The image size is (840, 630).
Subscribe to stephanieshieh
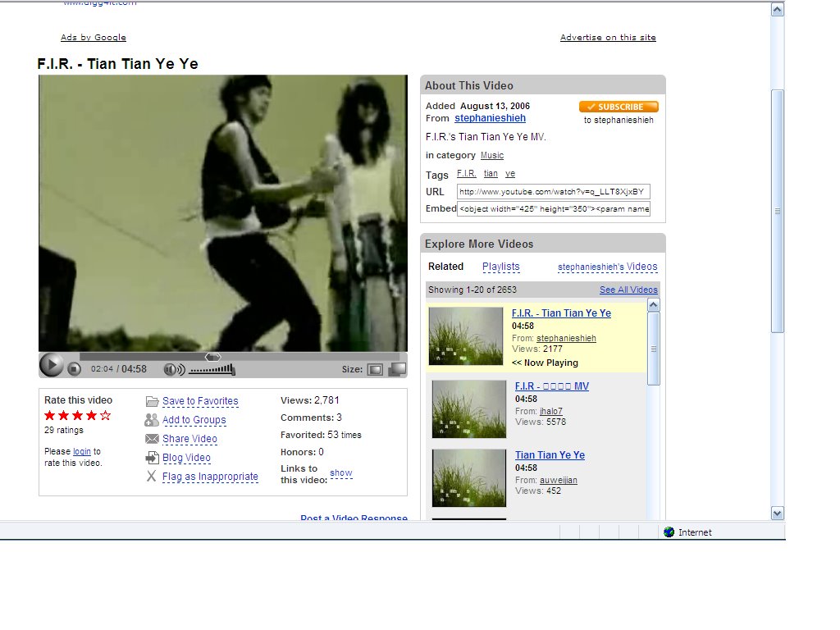click(619, 107)
